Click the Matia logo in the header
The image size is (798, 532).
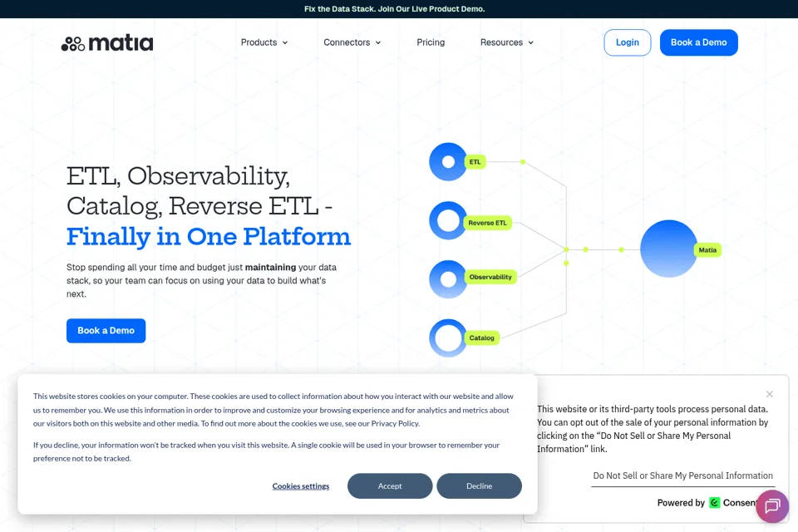(107, 43)
